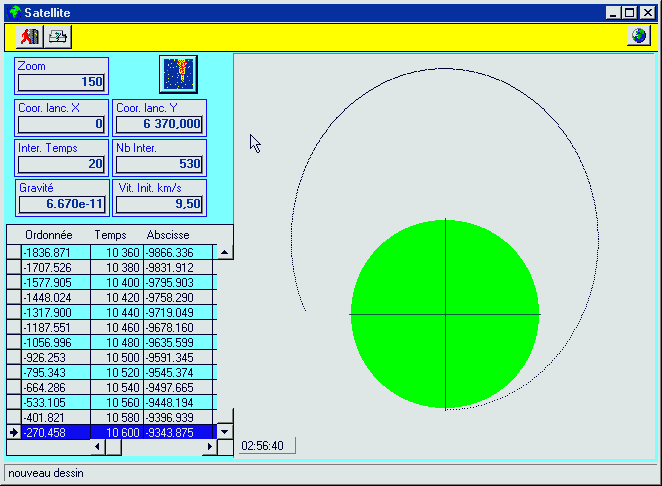Click the printer icon in toolbar
Viewport: 662px width, 486px height.
pos(58,37)
